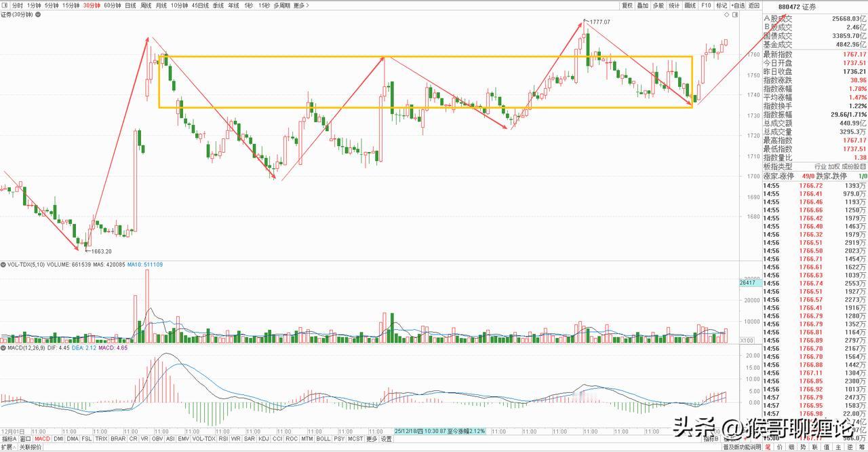
Task: Open indicator 设置 settings
Action: click(x=386, y=439)
